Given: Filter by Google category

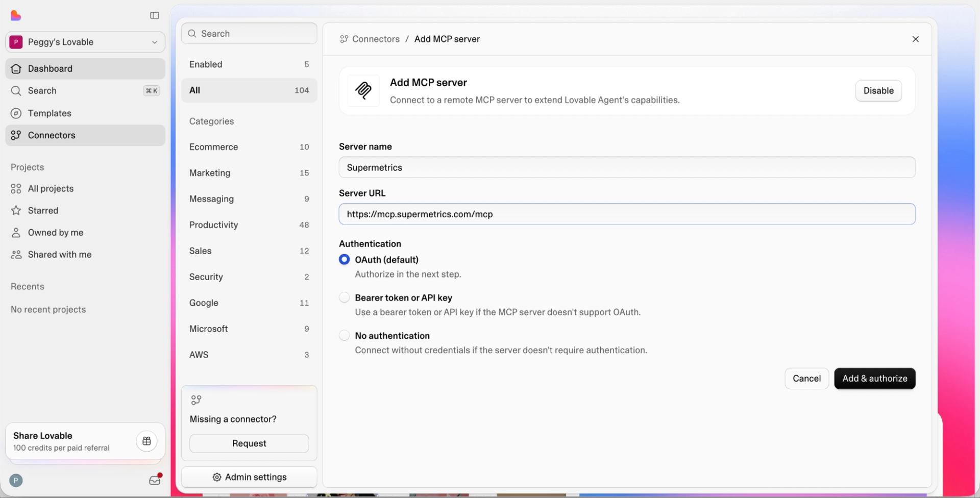Looking at the screenshot, I should pos(249,303).
